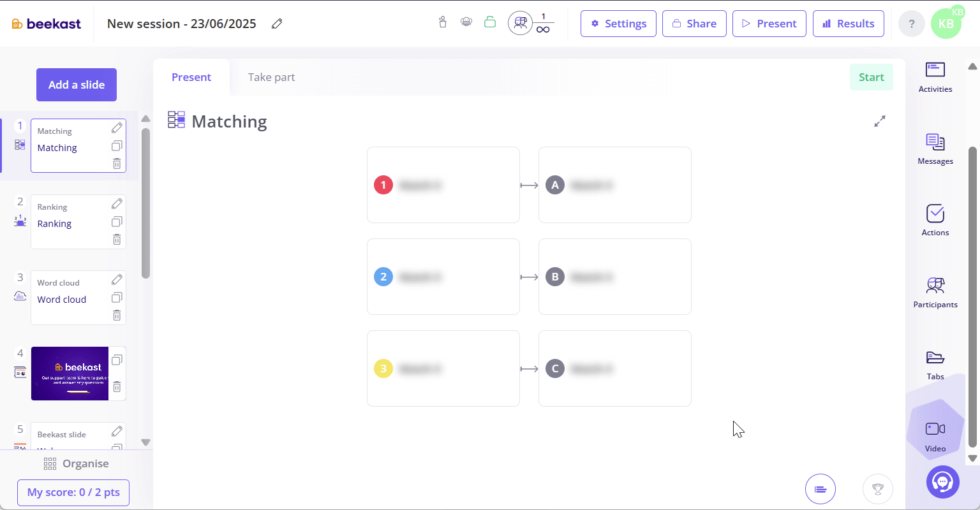The height and width of the screenshot is (510, 980).
Task: Toggle the green session lock icon
Action: [x=490, y=22]
